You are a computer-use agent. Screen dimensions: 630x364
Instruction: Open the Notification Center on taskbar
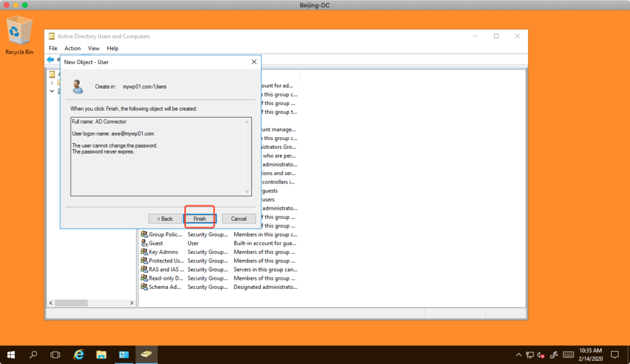(614, 355)
